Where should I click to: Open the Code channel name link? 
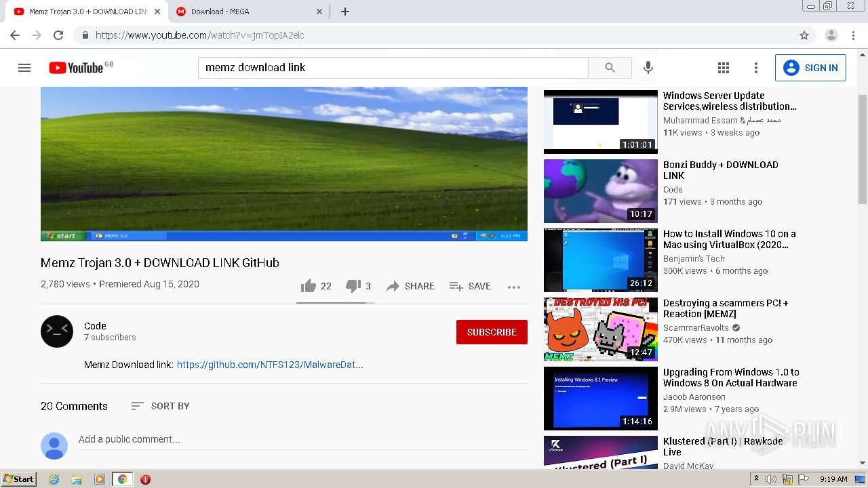[95, 326]
